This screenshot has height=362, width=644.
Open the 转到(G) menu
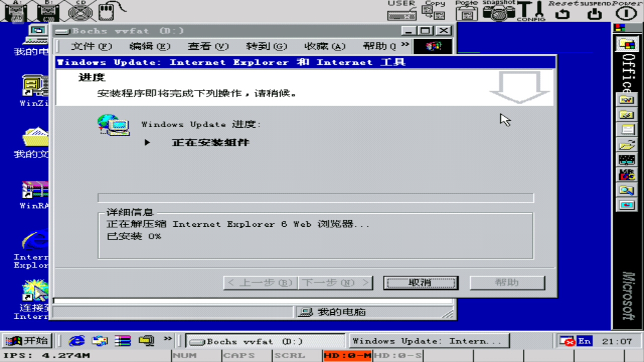(266, 46)
